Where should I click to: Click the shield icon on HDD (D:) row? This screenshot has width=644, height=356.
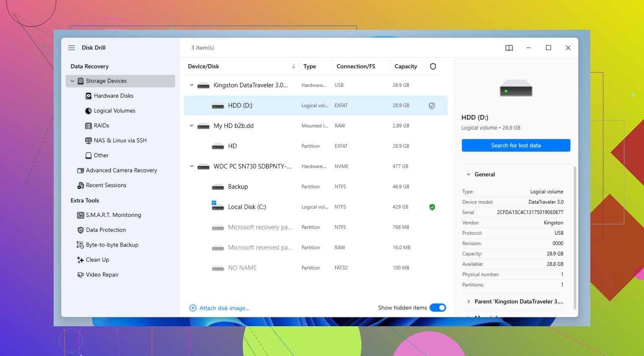tap(432, 106)
